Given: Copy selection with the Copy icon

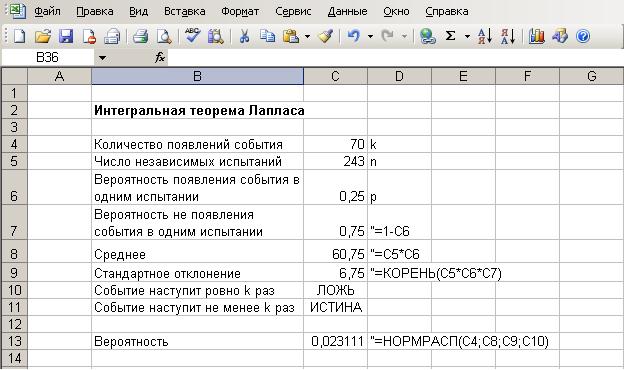Looking at the screenshot, I should (x=267, y=36).
